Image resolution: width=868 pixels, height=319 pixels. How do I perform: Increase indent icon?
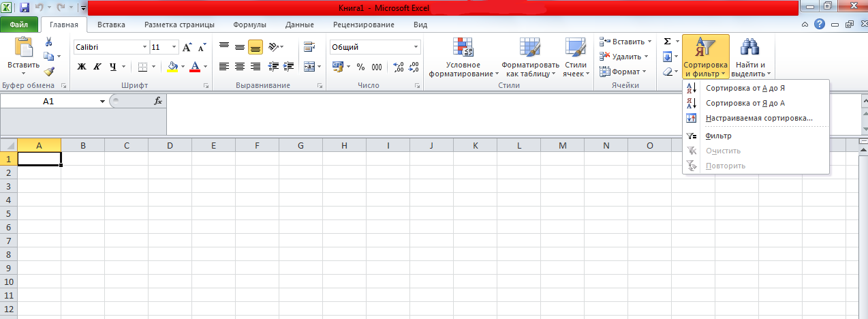click(288, 67)
